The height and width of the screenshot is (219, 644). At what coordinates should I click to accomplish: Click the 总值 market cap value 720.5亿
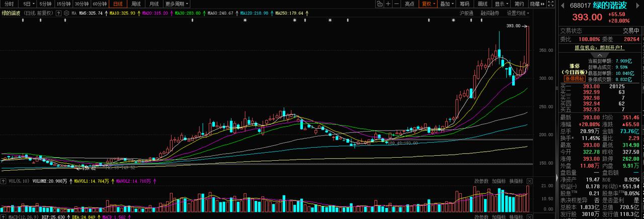[x=629, y=207]
